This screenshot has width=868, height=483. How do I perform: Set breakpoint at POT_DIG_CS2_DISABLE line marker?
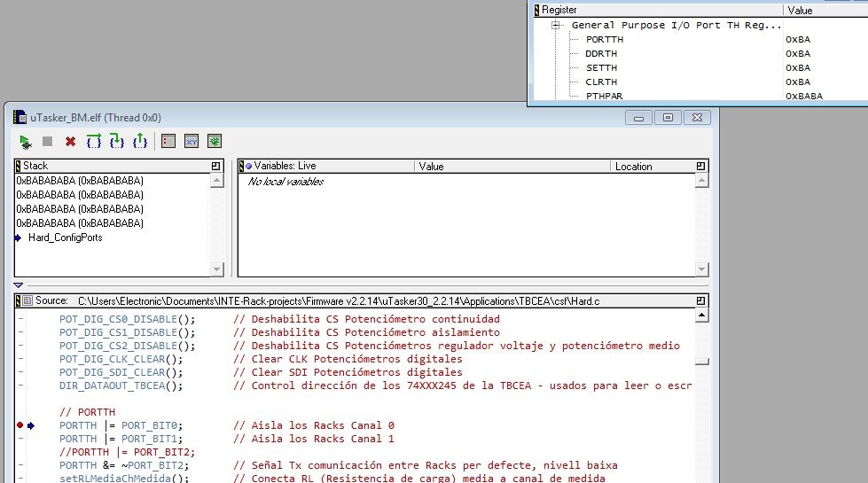click(20, 346)
